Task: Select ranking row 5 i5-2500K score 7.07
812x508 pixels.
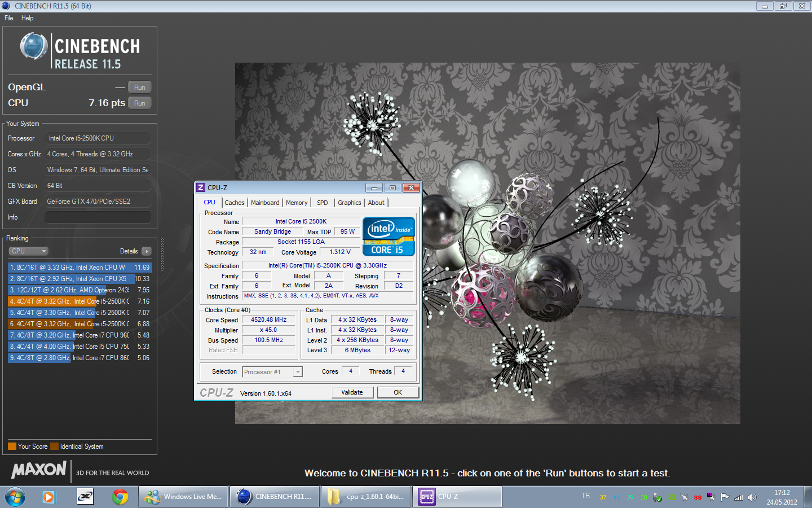Action: [x=80, y=313]
